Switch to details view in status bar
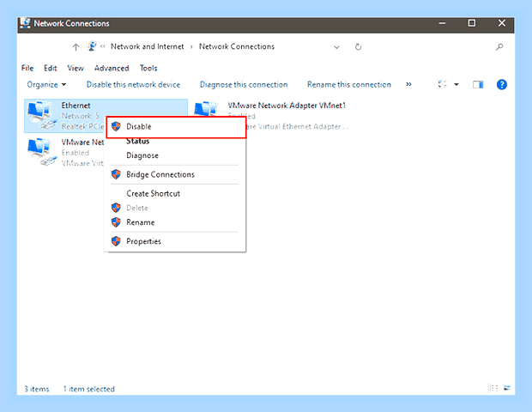 pos(493,388)
